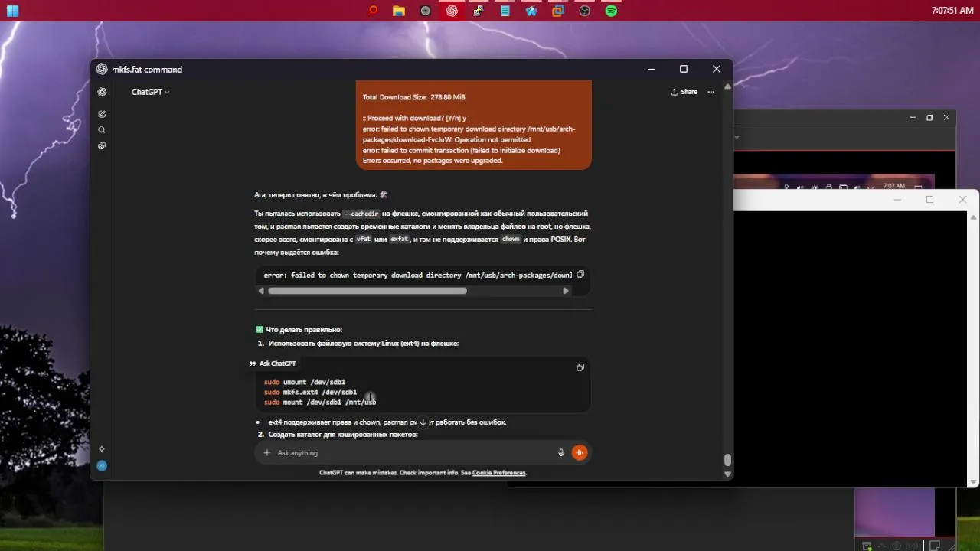
Task: Click the sparkle icon in the lower sidebar
Action: 102,449
